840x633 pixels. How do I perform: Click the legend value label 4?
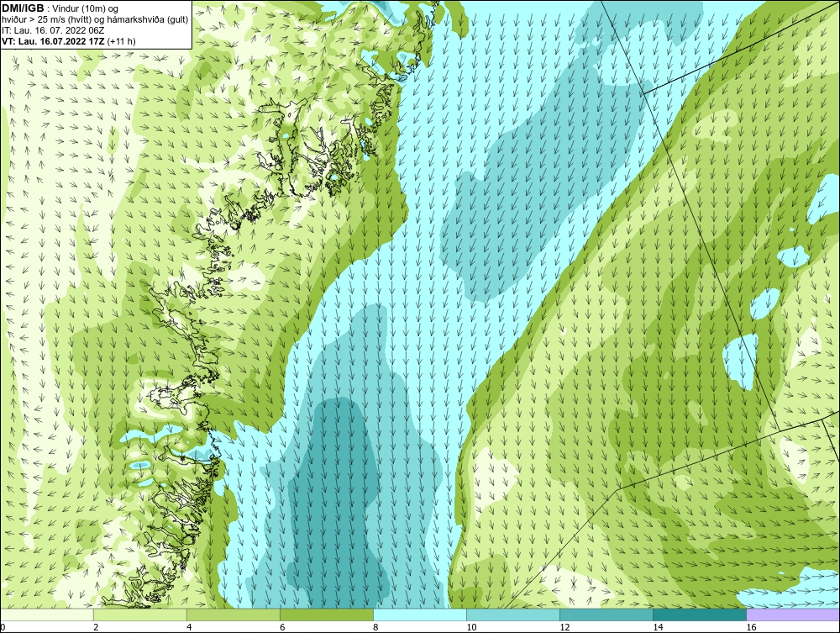(x=189, y=628)
